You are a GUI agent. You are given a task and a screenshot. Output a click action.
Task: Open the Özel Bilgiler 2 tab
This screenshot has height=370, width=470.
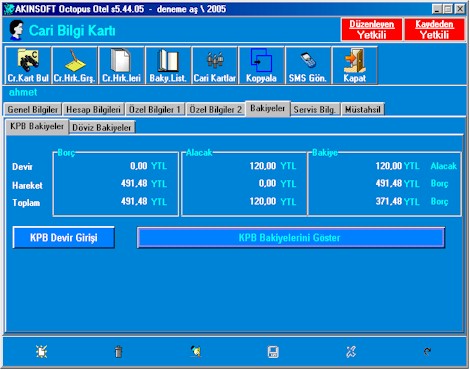pos(215,109)
